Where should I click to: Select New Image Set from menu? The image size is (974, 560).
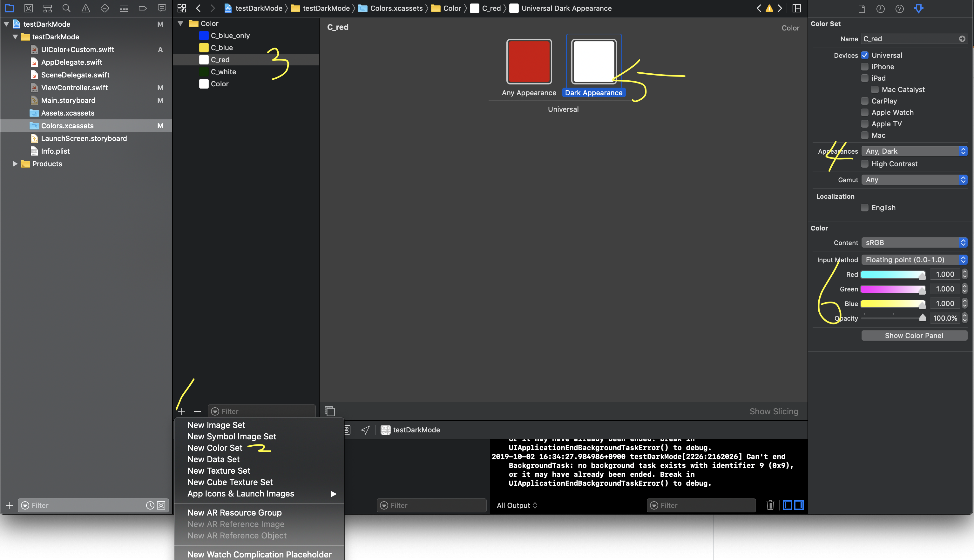point(216,425)
